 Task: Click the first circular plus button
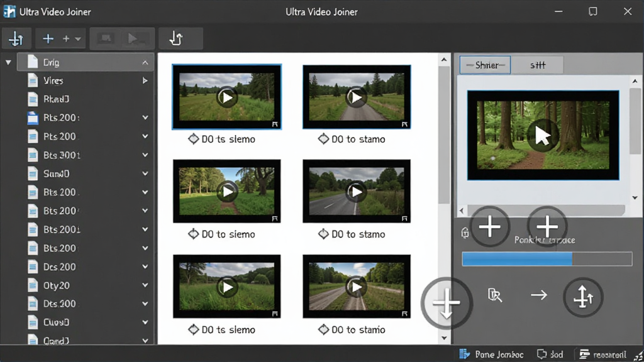tap(489, 226)
